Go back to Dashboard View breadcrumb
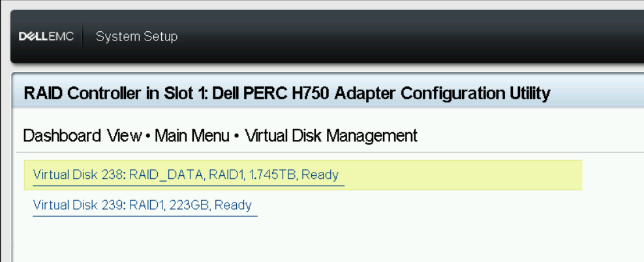644x262 pixels. pyautogui.click(x=82, y=135)
